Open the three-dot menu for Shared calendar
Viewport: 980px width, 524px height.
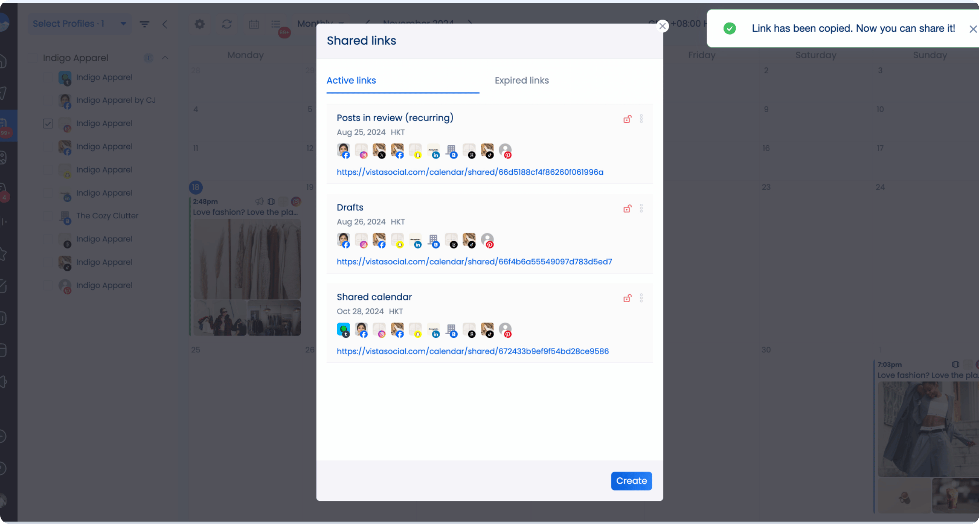pyautogui.click(x=641, y=298)
